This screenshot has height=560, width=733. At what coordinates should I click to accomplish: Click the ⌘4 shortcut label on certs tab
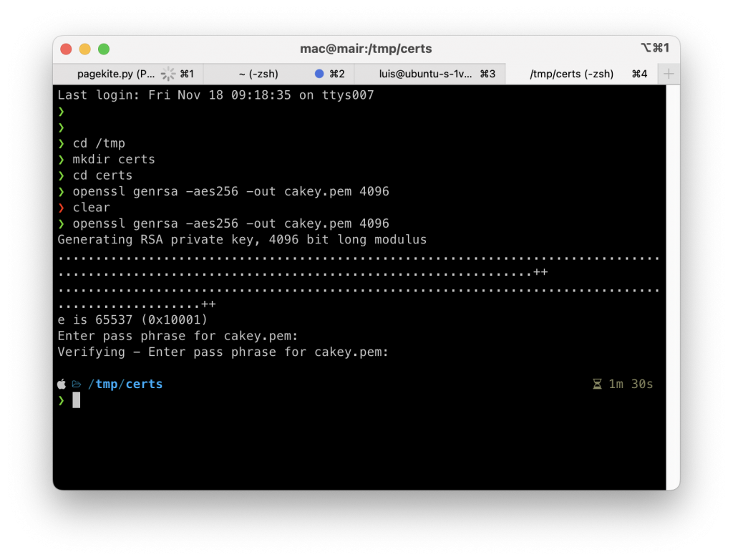pyautogui.click(x=639, y=74)
